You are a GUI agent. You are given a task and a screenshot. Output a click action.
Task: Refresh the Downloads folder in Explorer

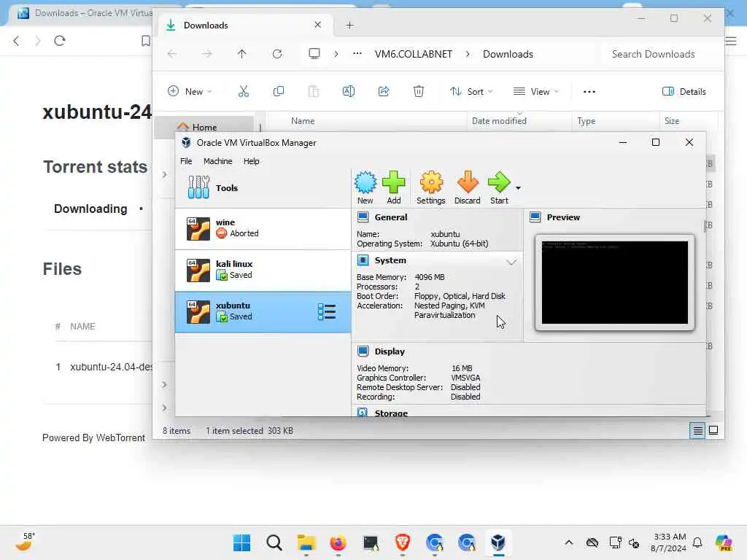point(277,54)
